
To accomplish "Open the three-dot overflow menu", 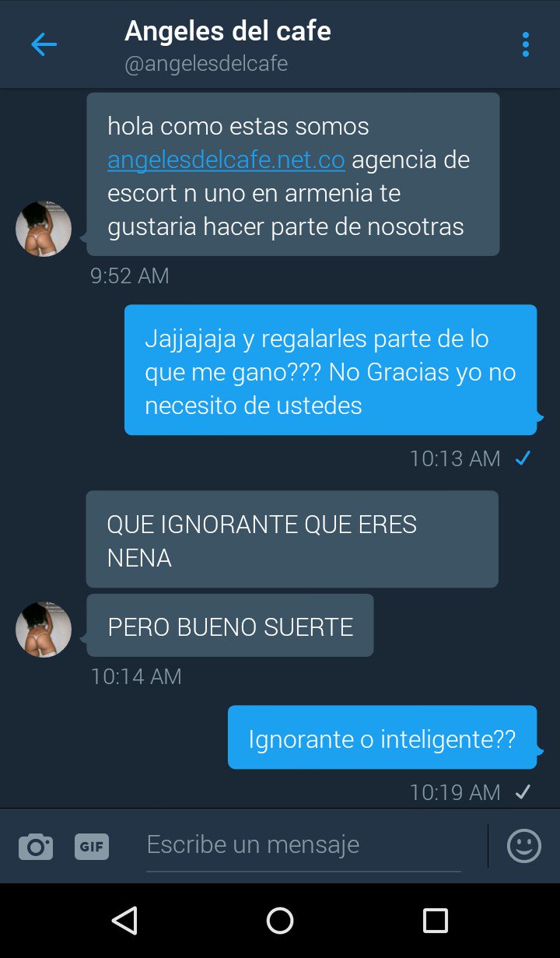I will point(526,44).
